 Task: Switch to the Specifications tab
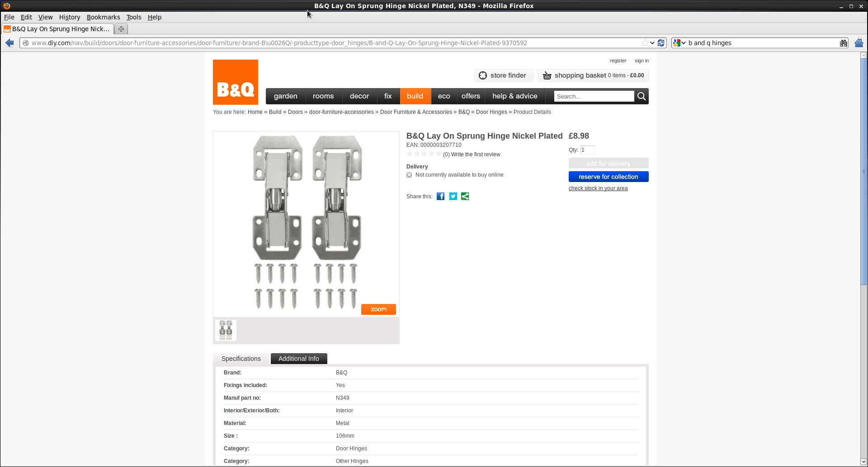click(241, 359)
